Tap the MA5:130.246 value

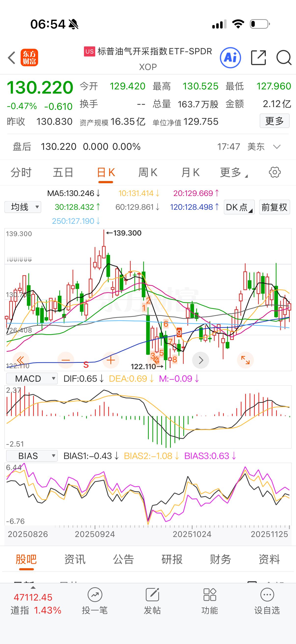[73, 193]
